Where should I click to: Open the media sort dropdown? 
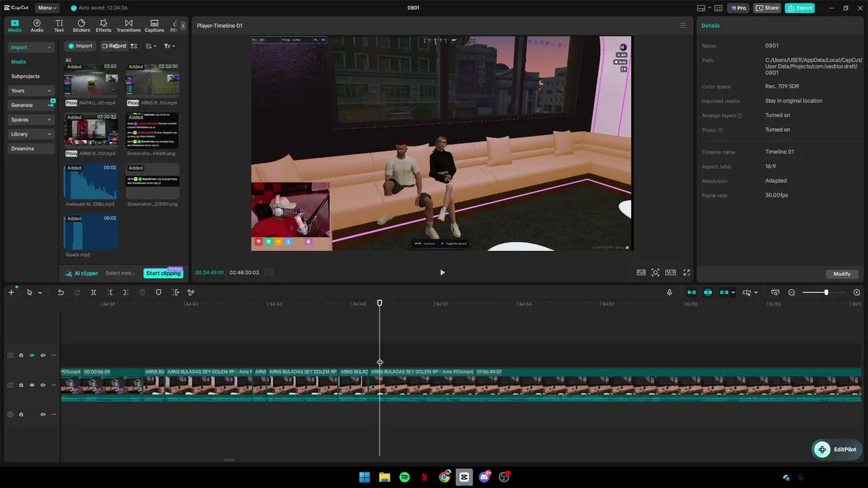(151, 46)
